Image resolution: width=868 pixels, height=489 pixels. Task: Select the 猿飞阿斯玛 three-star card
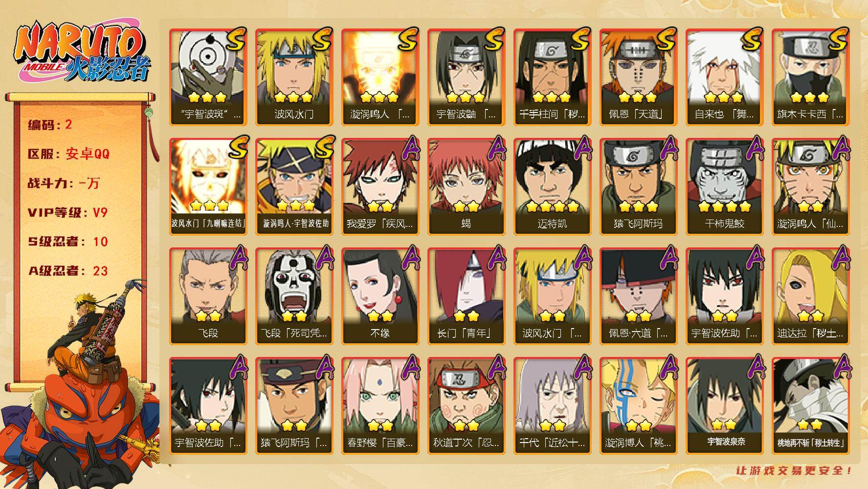tap(638, 186)
